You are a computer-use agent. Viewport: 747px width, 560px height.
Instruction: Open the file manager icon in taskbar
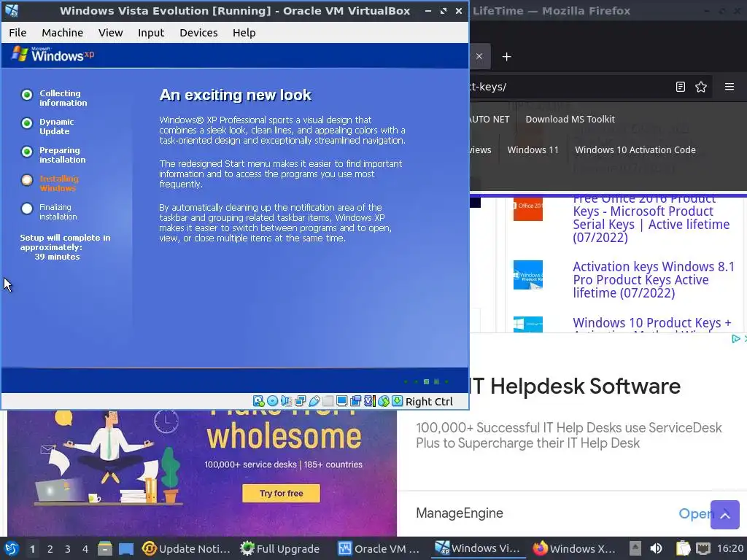point(105,548)
